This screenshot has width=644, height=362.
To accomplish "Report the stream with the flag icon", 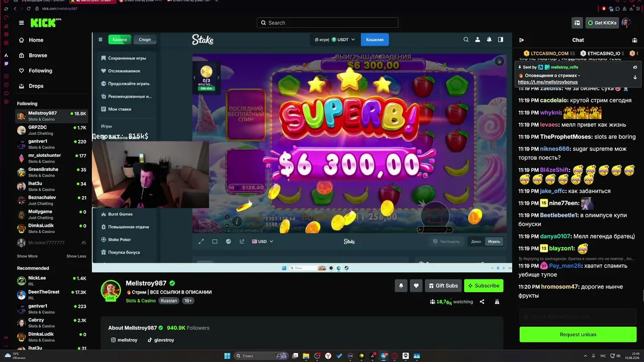I will 497,302.
